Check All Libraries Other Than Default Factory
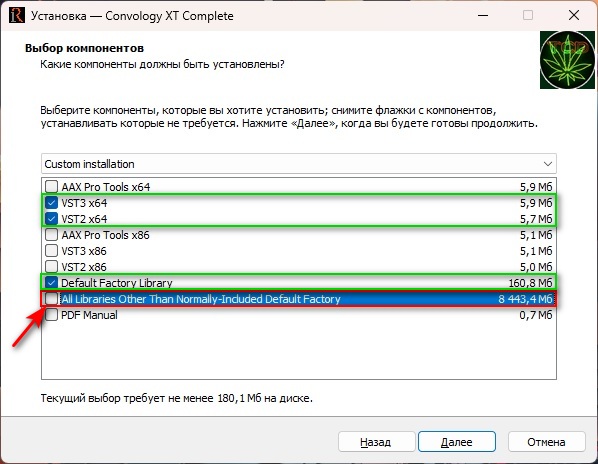This screenshot has width=598, height=464. [51, 299]
